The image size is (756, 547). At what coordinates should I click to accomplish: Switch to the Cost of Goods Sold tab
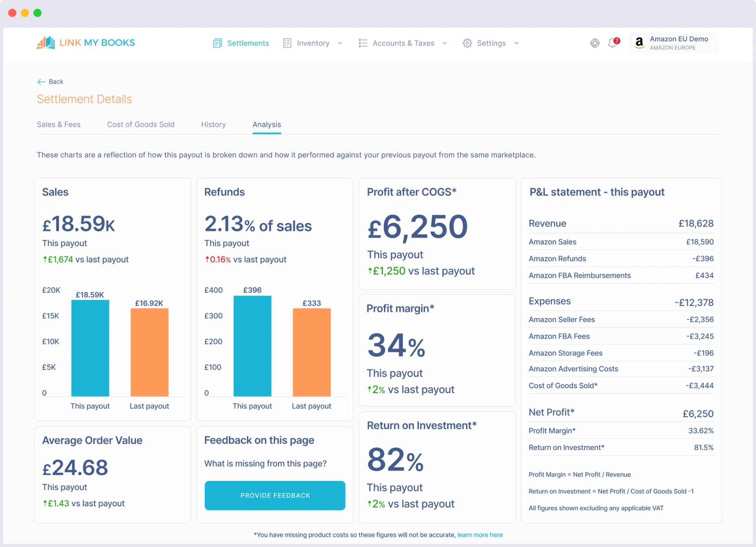pos(141,124)
